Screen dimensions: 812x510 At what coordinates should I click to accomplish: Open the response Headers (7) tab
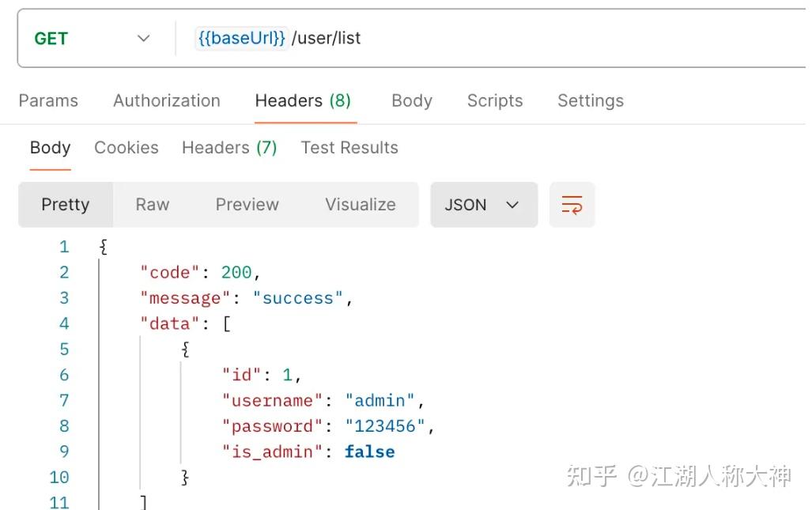[229, 148]
